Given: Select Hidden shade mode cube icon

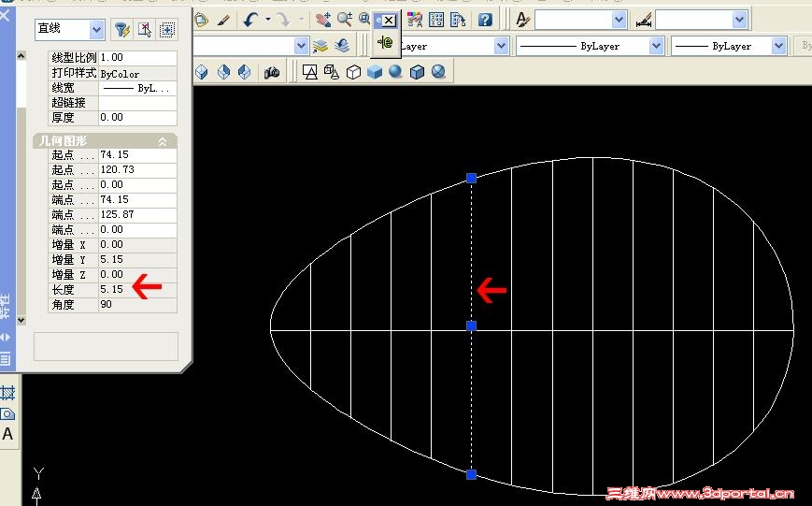Looking at the screenshot, I should [x=353, y=71].
